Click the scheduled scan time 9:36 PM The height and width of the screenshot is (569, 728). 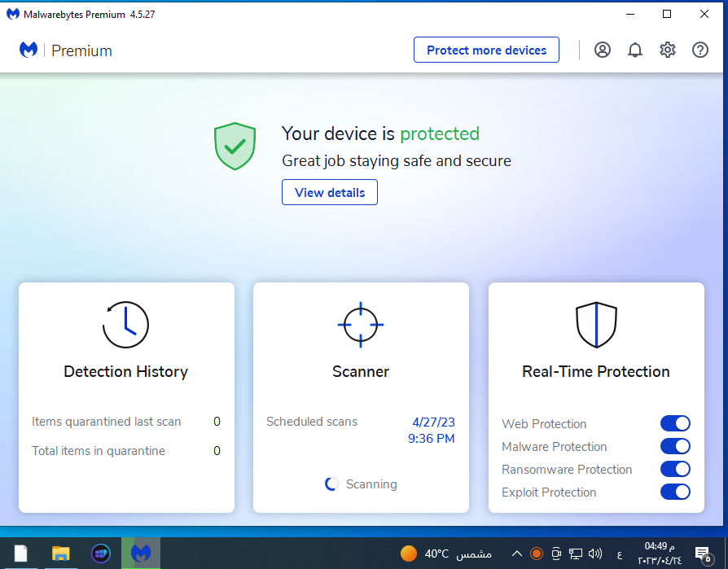tap(432, 439)
